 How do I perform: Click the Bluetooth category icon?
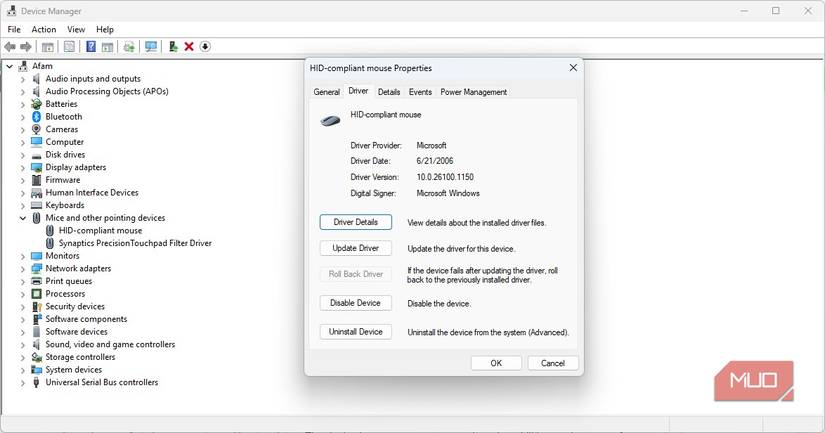pyautogui.click(x=36, y=117)
